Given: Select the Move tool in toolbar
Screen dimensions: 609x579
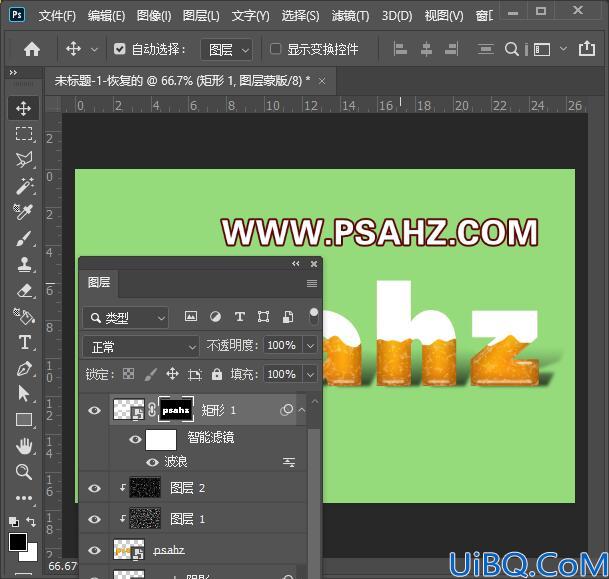Looking at the screenshot, I should 24,108.
